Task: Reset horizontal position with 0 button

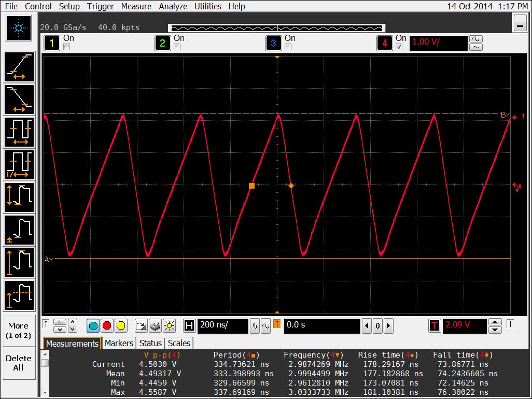Action: click(377, 326)
